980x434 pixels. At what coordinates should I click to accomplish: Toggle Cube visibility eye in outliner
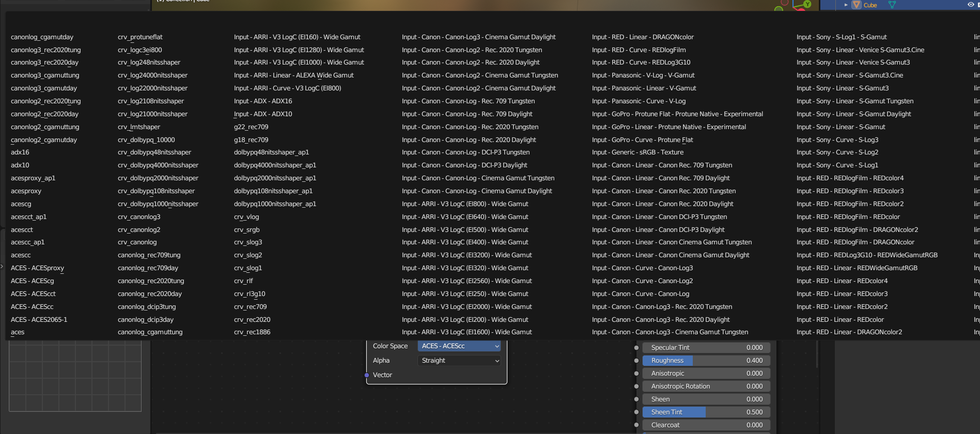coord(970,5)
